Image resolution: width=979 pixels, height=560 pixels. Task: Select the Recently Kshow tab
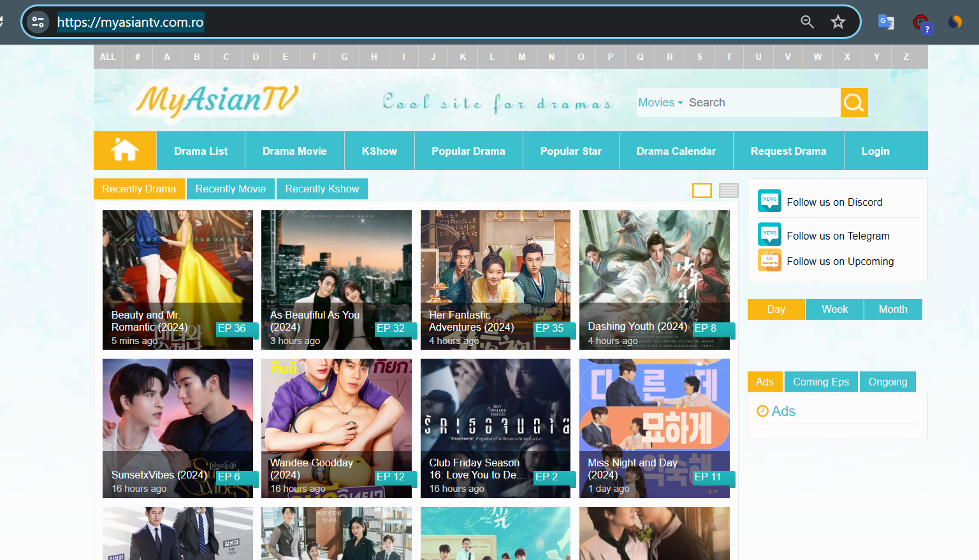323,189
